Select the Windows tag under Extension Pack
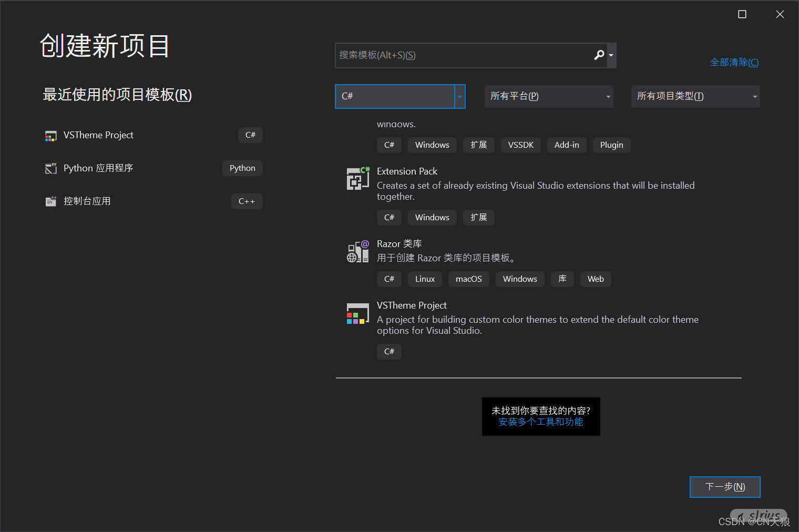This screenshot has width=799, height=532. [432, 217]
